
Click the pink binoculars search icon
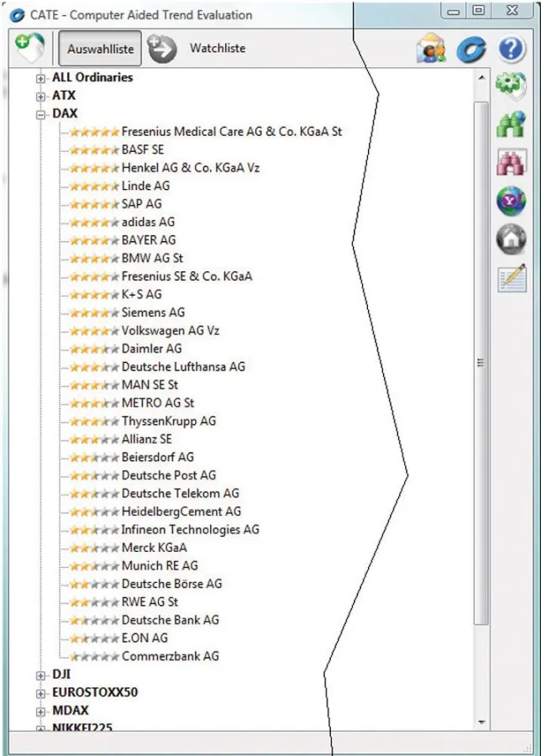pyautogui.click(x=512, y=162)
